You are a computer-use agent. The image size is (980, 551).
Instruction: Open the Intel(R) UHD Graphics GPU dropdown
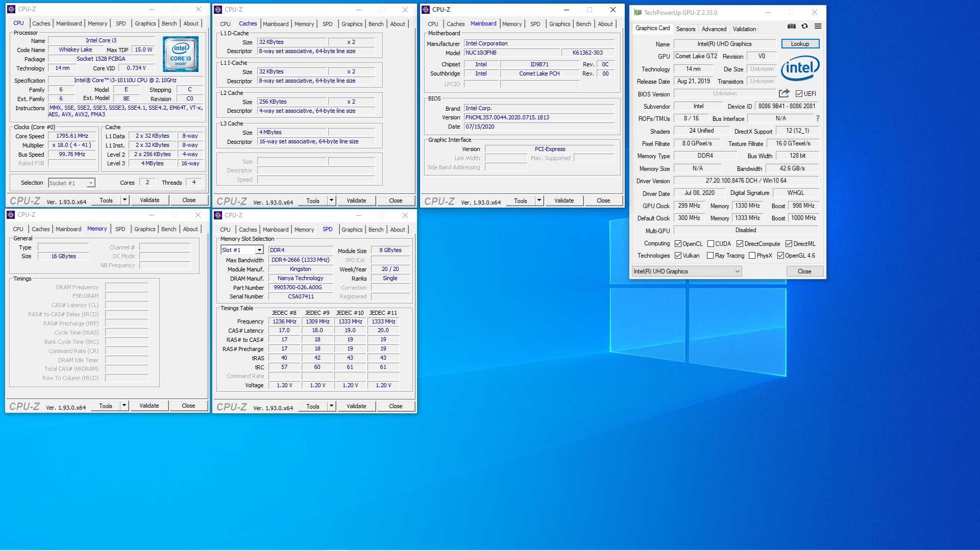[687, 271]
